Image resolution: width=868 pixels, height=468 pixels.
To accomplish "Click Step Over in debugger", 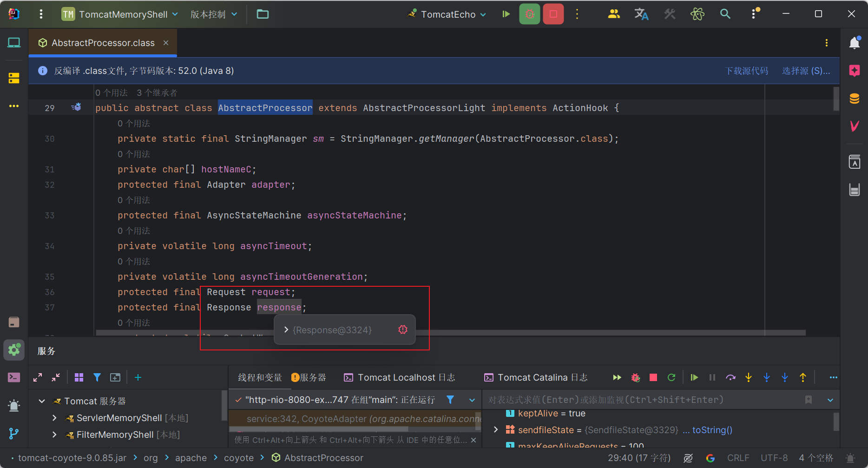I will point(730,377).
